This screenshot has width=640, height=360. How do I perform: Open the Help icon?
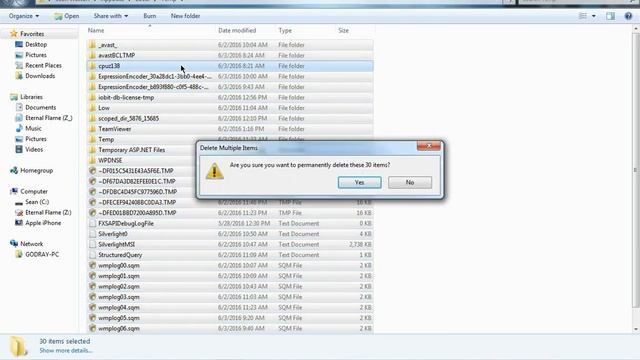(628, 16)
